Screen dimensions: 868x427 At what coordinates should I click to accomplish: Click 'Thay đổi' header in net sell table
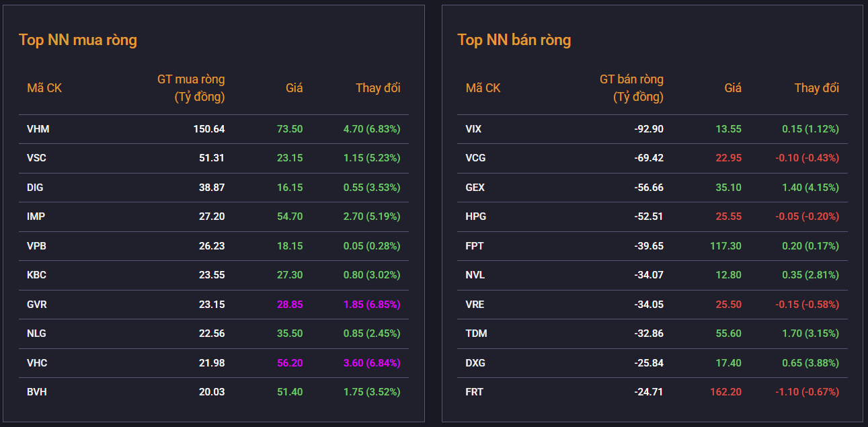[x=816, y=88]
